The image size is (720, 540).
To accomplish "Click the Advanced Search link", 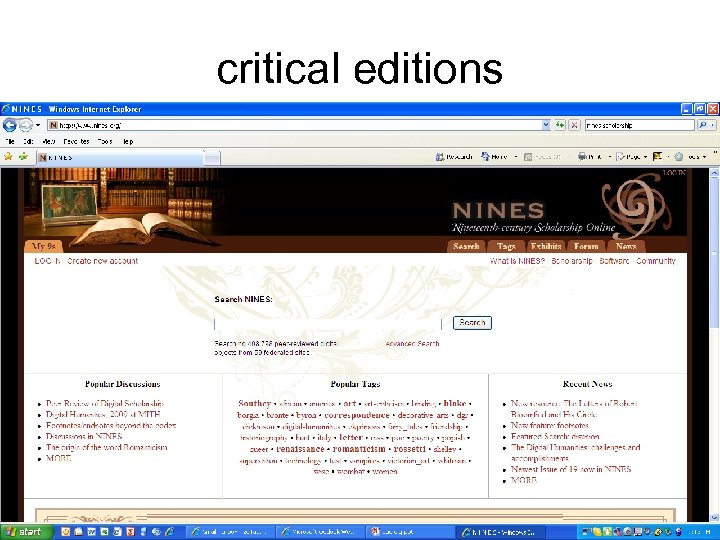I will click(x=412, y=343).
